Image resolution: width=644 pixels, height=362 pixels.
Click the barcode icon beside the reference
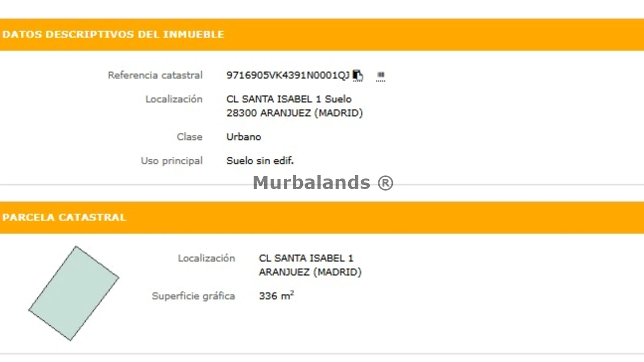[x=380, y=76]
